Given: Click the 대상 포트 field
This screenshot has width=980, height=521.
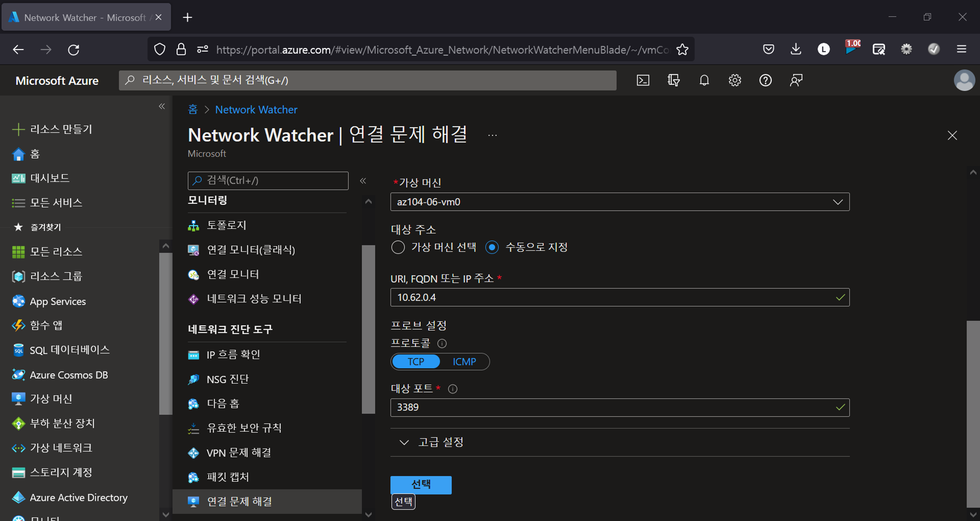Looking at the screenshot, I should coord(620,407).
